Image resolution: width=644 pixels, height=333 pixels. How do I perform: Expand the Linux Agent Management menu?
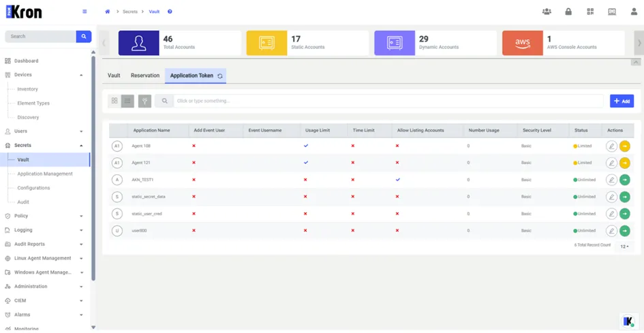click(x=81, y=259)
